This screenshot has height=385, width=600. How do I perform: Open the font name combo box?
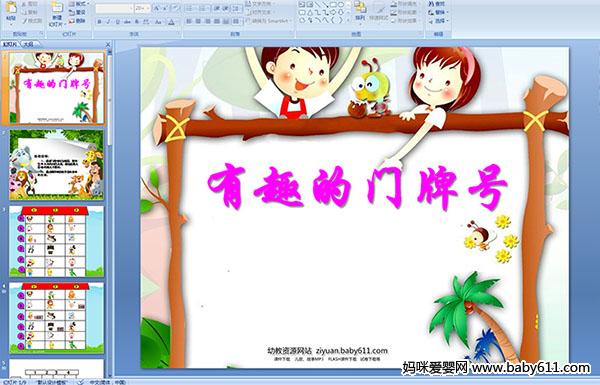tap(114, 8)
